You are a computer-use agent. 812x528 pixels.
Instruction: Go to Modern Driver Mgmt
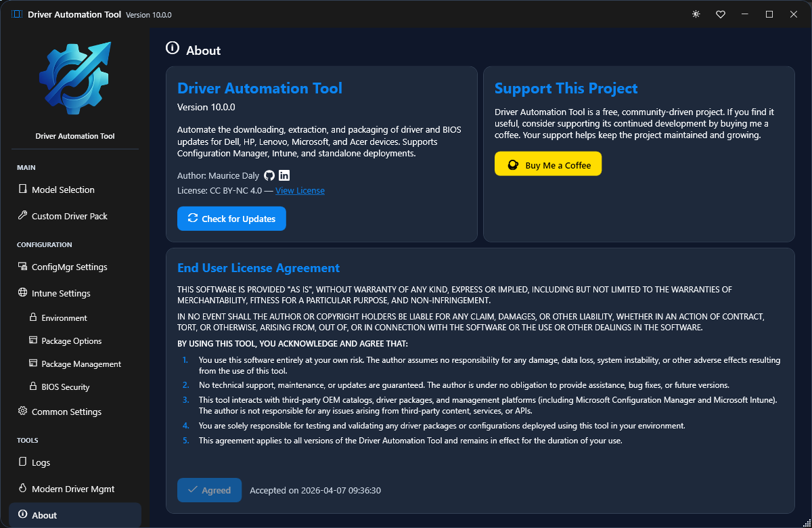pos(75,489)
